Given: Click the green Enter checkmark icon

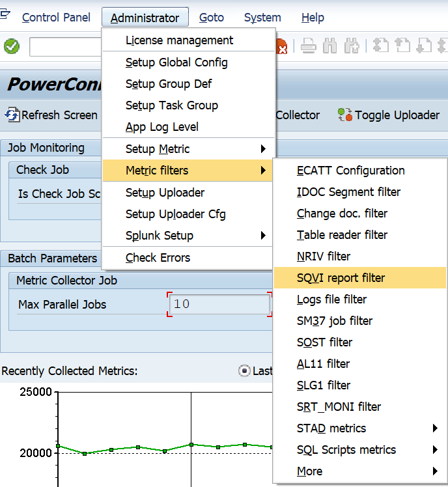Looking at the screenshot, I should (12, 46).
